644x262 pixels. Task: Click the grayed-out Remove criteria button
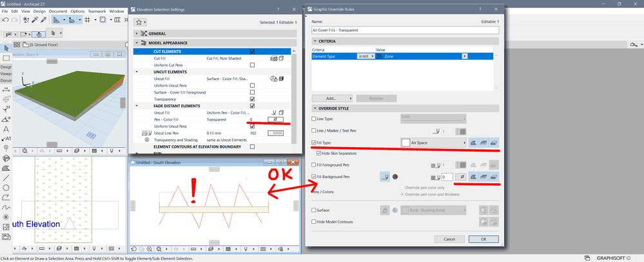click(x=376, y=98)
